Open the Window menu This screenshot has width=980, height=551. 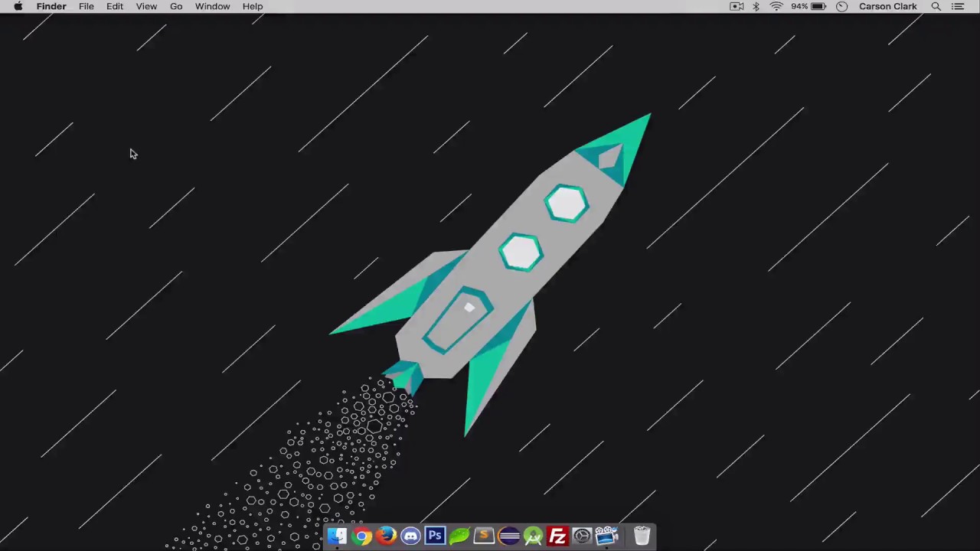tap(212, 6)
